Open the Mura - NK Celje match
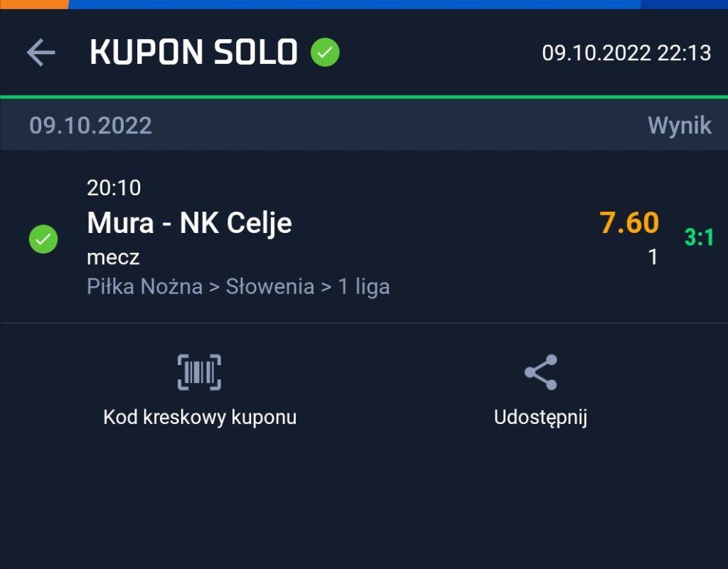728x569 pixels. pyautogui.click(x=189, y=223)
